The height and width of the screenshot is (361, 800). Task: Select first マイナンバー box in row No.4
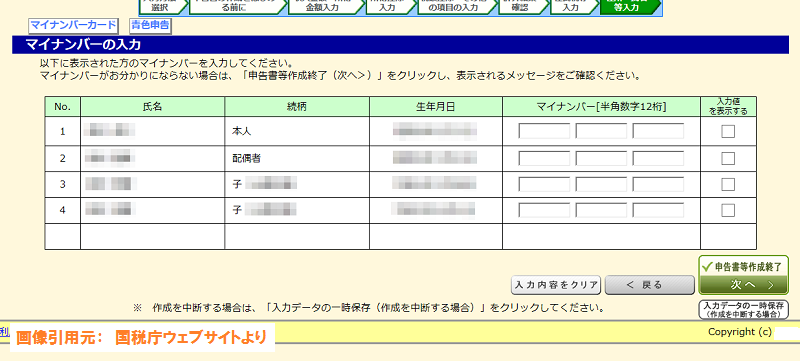(544, 210)
